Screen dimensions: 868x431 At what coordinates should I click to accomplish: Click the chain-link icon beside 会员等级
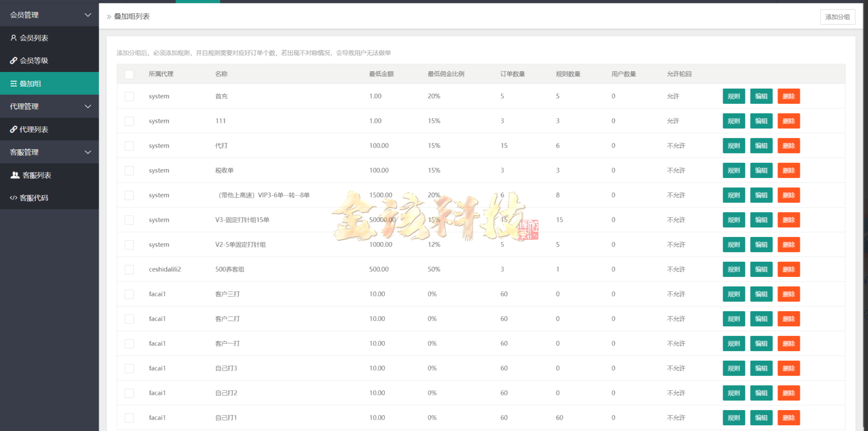coord(14,61)
